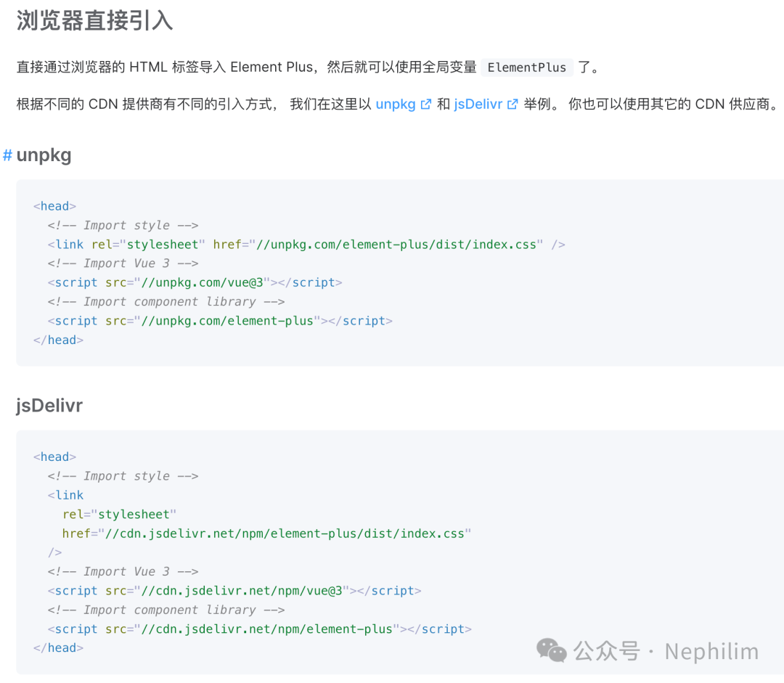The height and width of the screenshot is (683, 784).
Task: Click 'Import component library' comment in unpkg block
Action: click(166, 302)
